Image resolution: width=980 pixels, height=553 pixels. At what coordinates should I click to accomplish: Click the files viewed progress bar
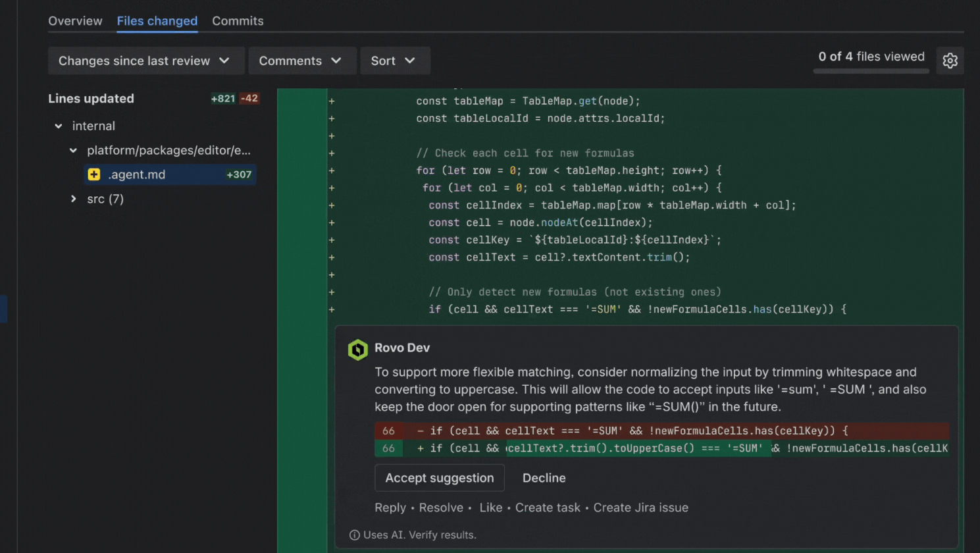(x=871, y=71)
